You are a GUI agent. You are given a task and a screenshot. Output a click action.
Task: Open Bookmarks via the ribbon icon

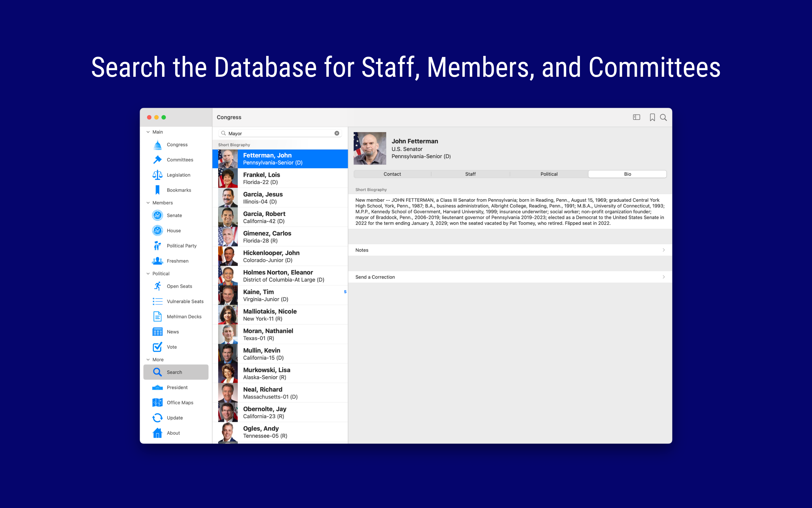click(157, 190)
